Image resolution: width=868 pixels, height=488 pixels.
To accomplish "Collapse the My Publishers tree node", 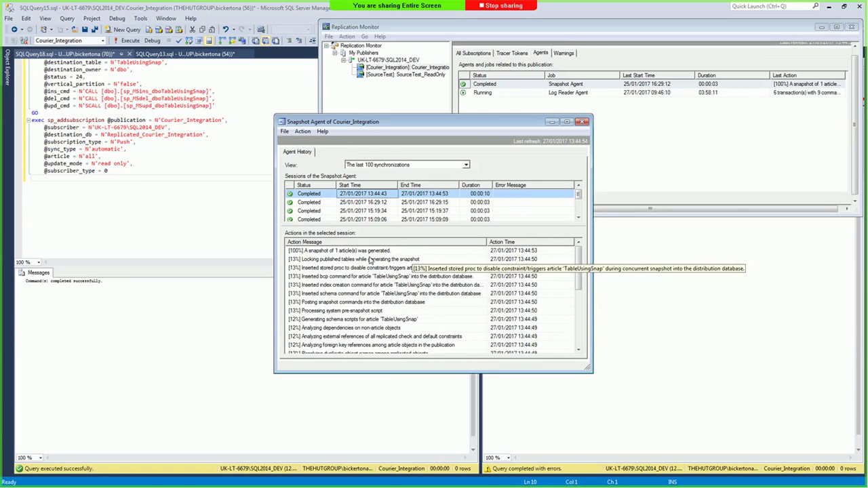I will tap(335, 53).
